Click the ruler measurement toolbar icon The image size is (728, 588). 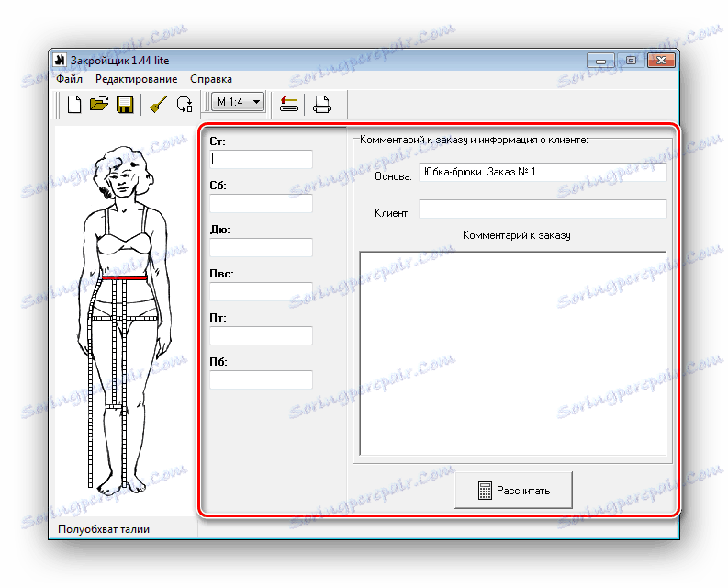tap(289, 104)
